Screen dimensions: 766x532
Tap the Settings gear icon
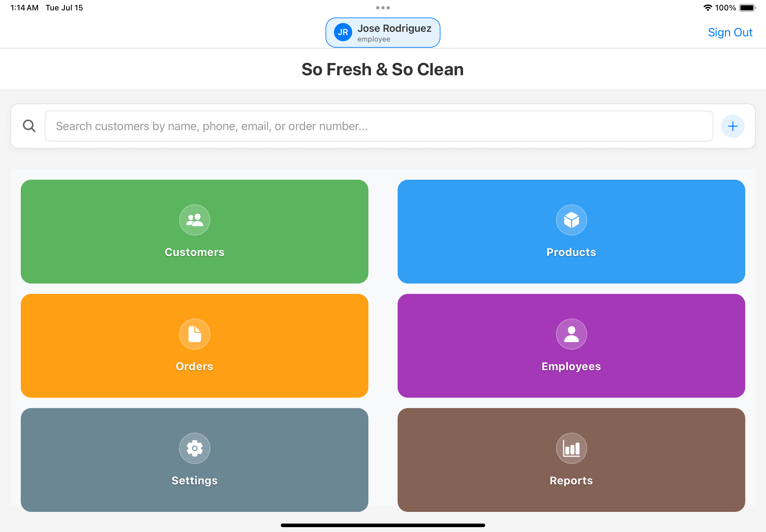point(194,448)
